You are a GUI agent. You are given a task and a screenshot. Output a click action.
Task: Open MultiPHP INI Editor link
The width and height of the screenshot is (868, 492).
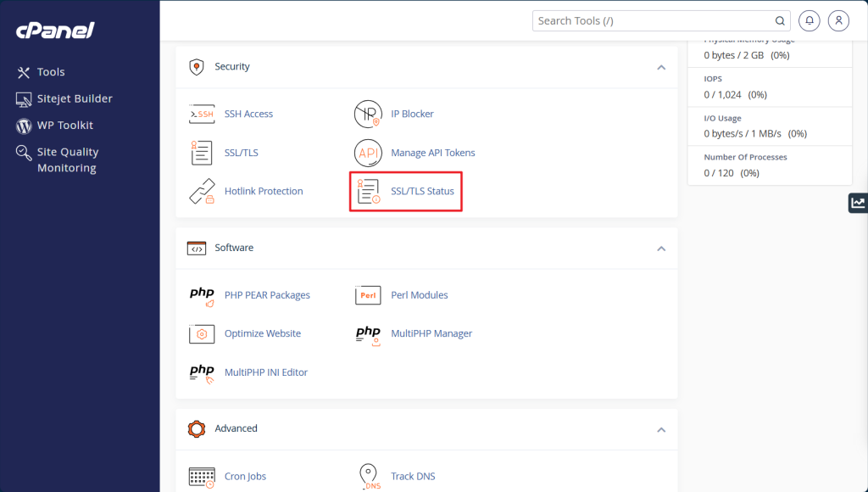[x=266, y=372]
